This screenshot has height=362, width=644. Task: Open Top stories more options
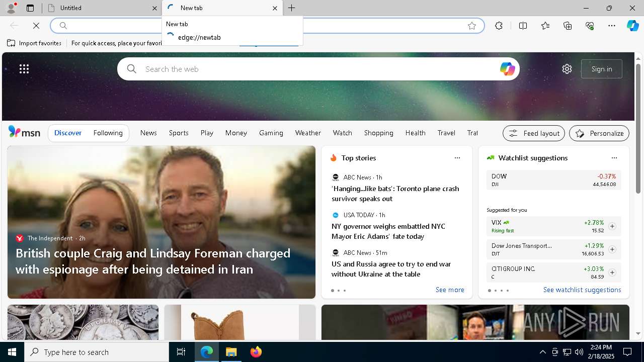click(457, 158)
